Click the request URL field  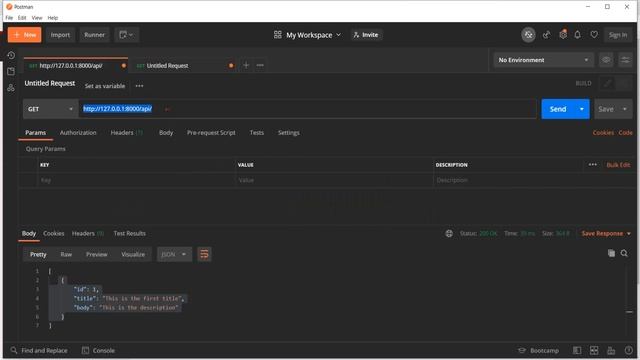[307, 109]
